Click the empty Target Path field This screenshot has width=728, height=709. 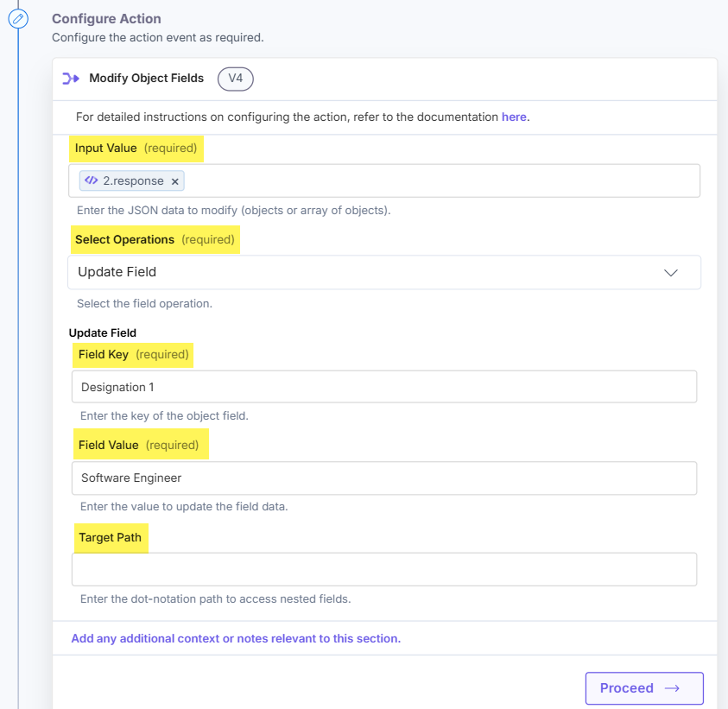click(384, 569)
